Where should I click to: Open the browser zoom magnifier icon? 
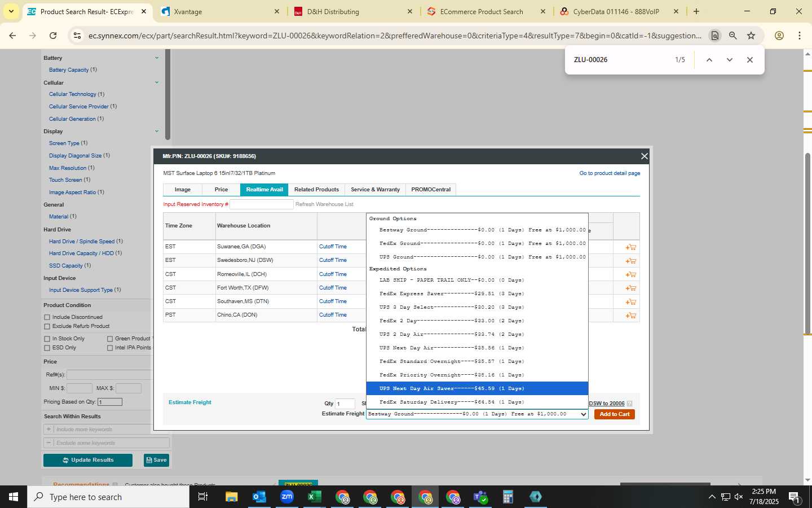click(x=733, y=36)
